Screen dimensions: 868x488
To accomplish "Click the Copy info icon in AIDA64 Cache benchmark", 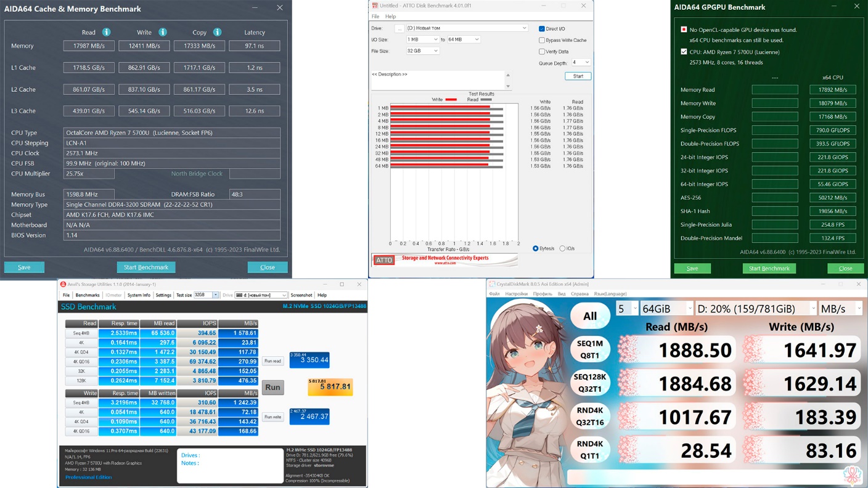I will click(217, 32).
